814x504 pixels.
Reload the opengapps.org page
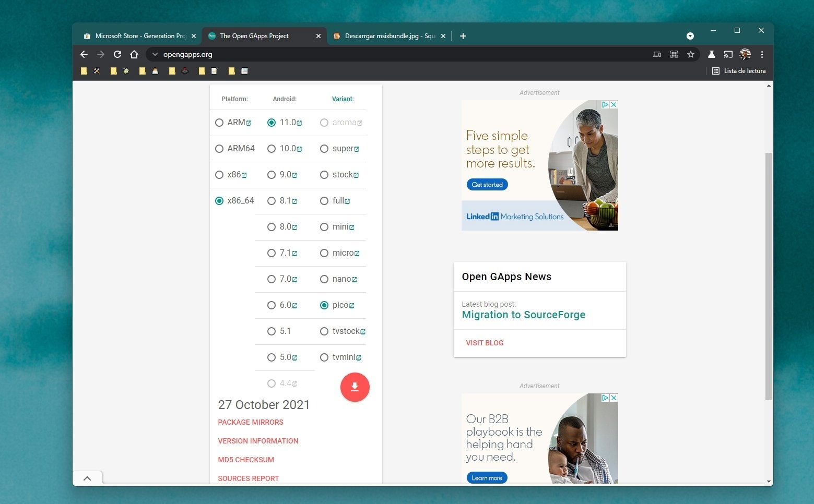[117, 54]
